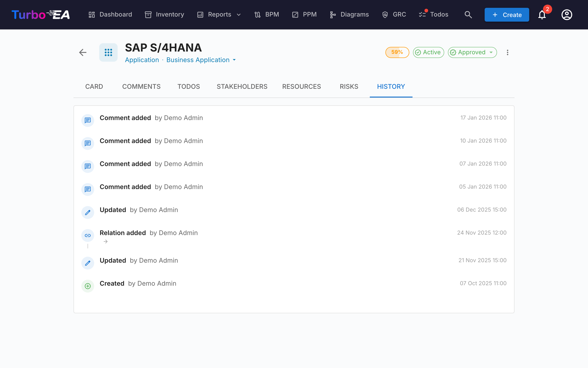588x368 pixels.
Task: Switch to the RISKS tab
Action: [x=349, y=87]
